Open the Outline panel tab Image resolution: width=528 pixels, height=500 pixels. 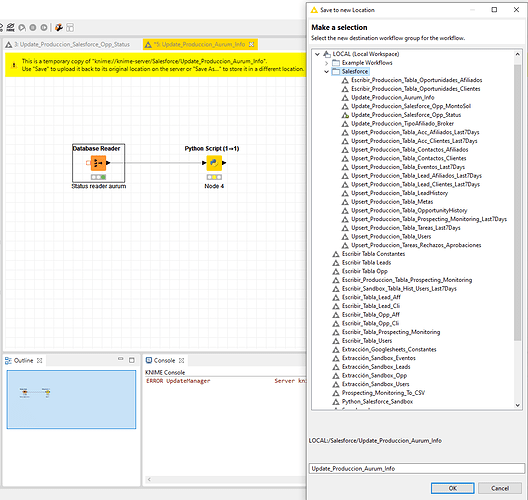(x=24, y=360)
